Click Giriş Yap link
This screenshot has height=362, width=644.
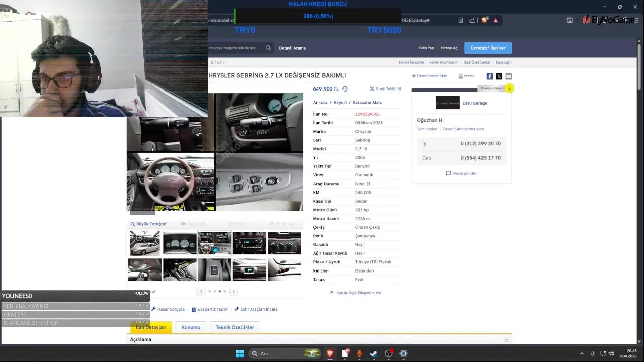tap(426, 48)
